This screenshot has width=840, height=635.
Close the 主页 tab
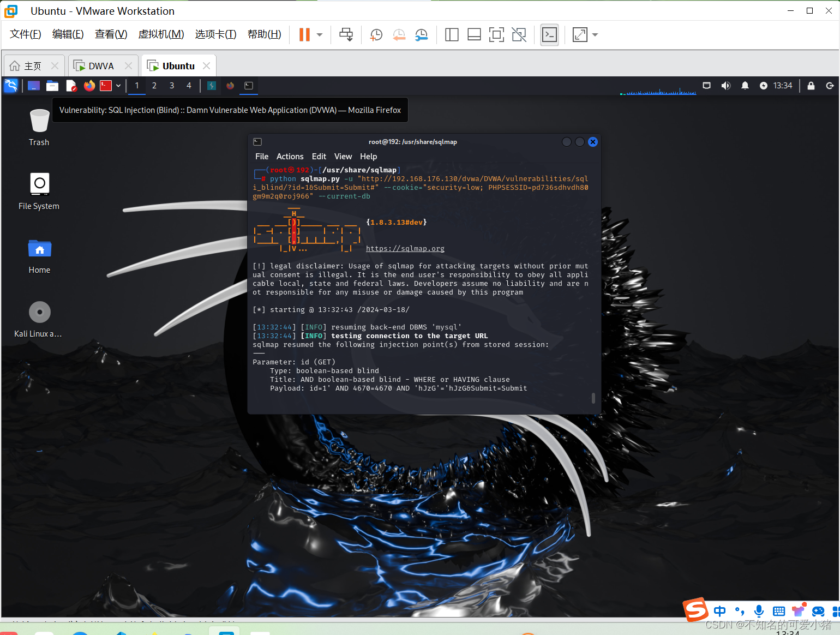click(55, 65)
